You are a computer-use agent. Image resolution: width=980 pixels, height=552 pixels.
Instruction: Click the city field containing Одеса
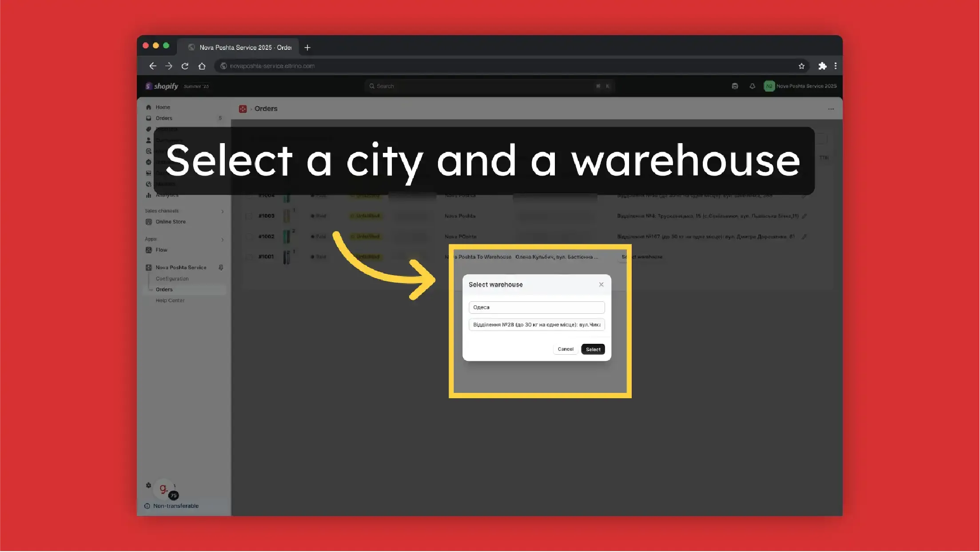(x=536, y=308)
